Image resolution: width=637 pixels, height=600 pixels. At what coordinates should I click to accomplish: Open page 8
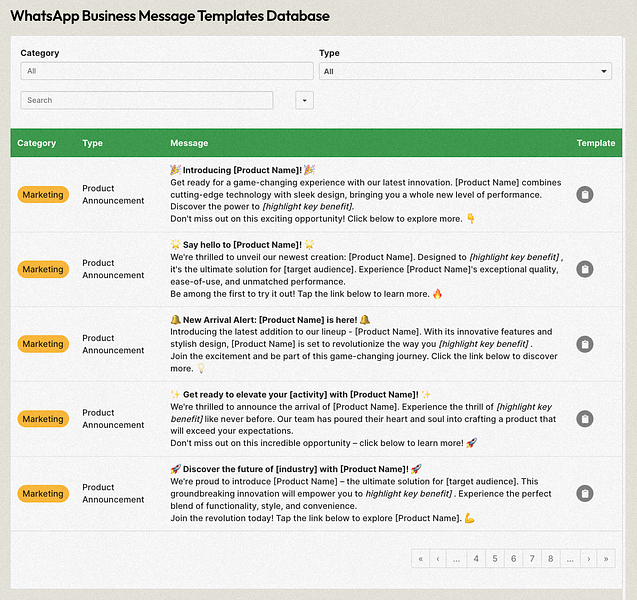(x=550, y=559)
